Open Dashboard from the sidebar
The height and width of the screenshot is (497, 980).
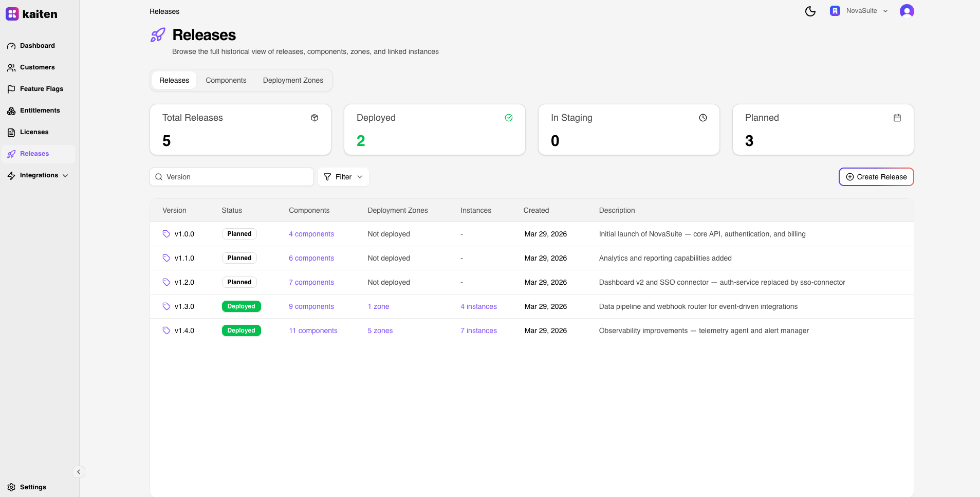37,46
